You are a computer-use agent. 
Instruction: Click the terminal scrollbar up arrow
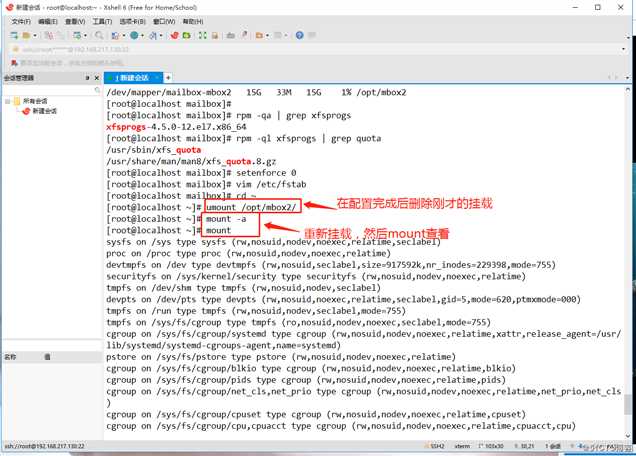click(x=627, y=89)
